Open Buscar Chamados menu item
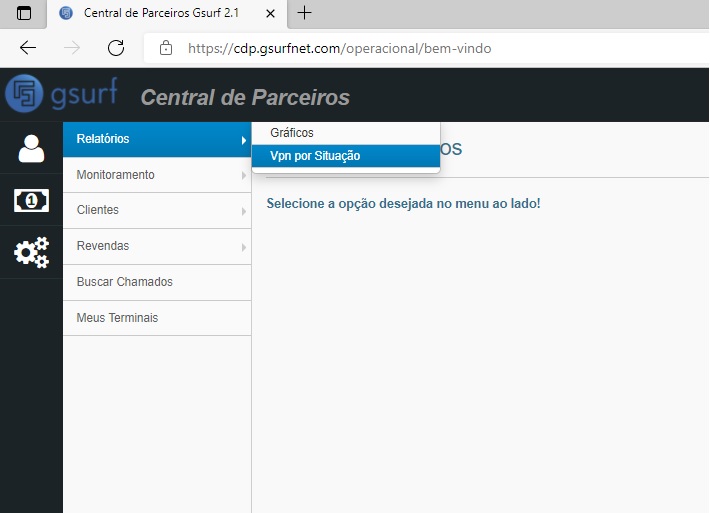Screen dimensions: 710x513 pyautogui.click(x=157, y=282)
